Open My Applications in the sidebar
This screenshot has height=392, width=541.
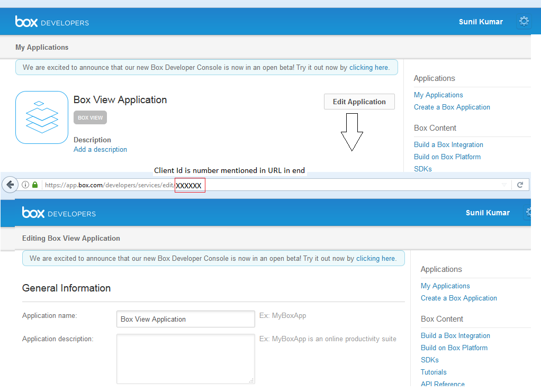pyautogui.click(x=438, y=95)
